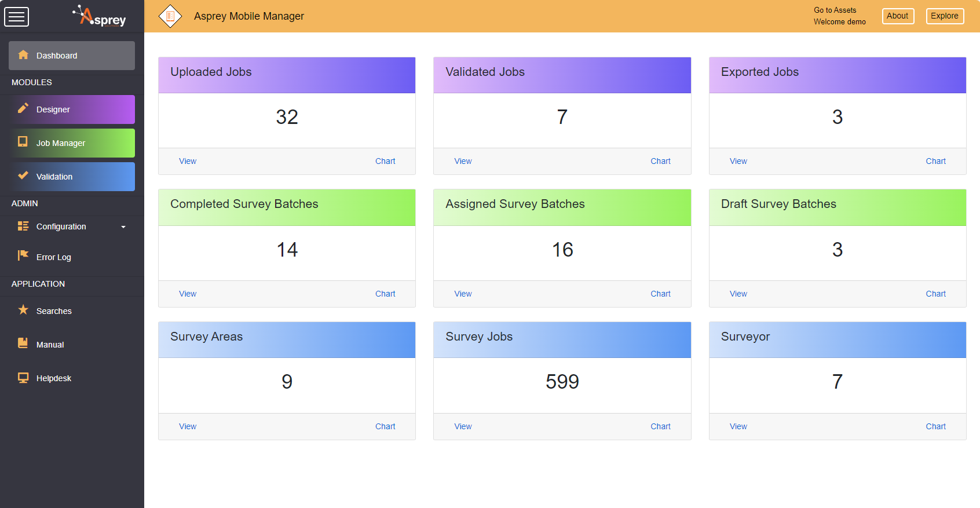This screenshot has width=980, height=508.
Task: Open Chart link under Survey Jobs
Action: pos(660,426)
